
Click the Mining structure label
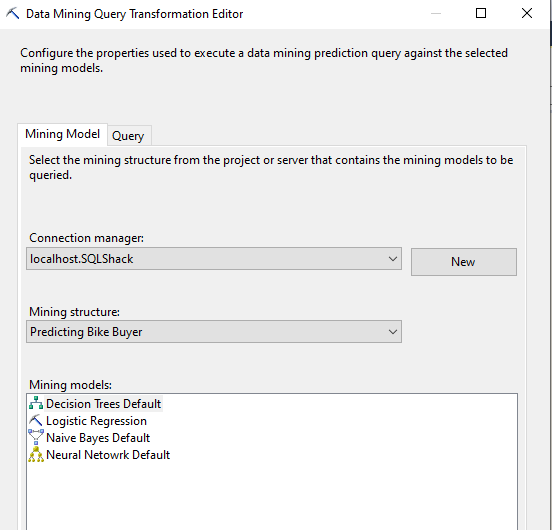click(x=74, y=312)
